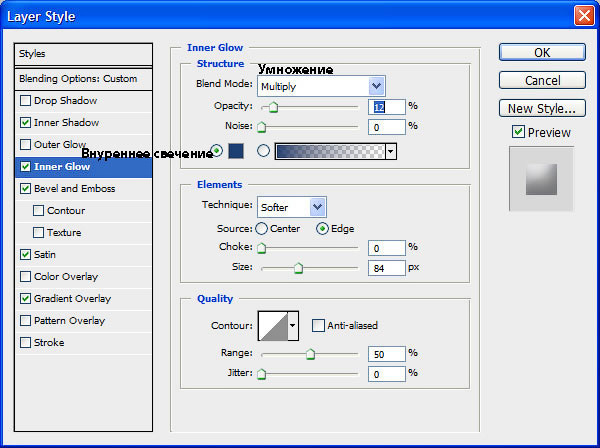This screenshot has height=448, width=600.
Task: Focus the Jitter percentage field
Action: (x=386, y=374)
